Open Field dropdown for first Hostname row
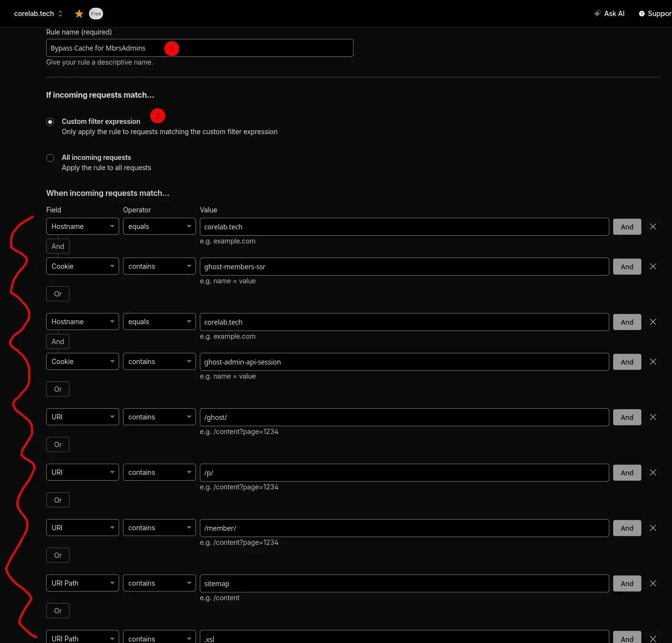 (83, 226)
